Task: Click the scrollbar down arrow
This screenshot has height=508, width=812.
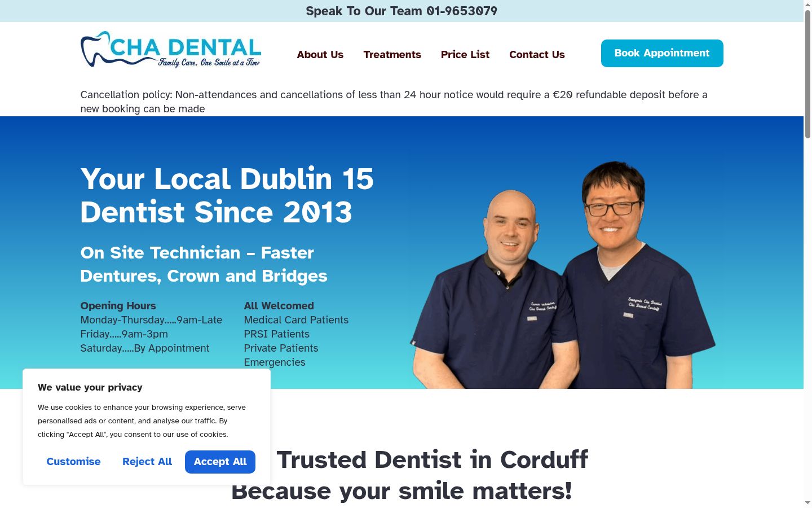Action: (x=807, y=503)
